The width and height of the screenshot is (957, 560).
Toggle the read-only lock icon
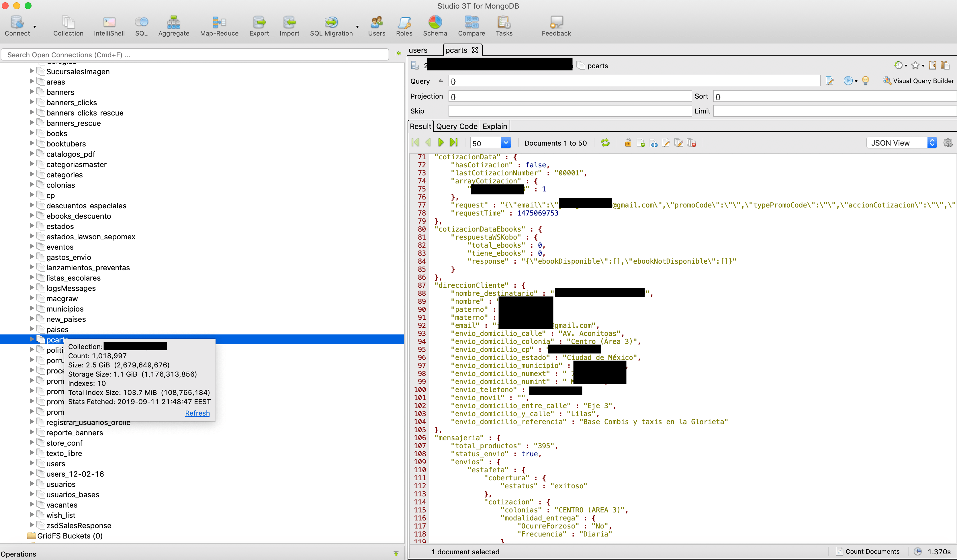click(628, 143)
